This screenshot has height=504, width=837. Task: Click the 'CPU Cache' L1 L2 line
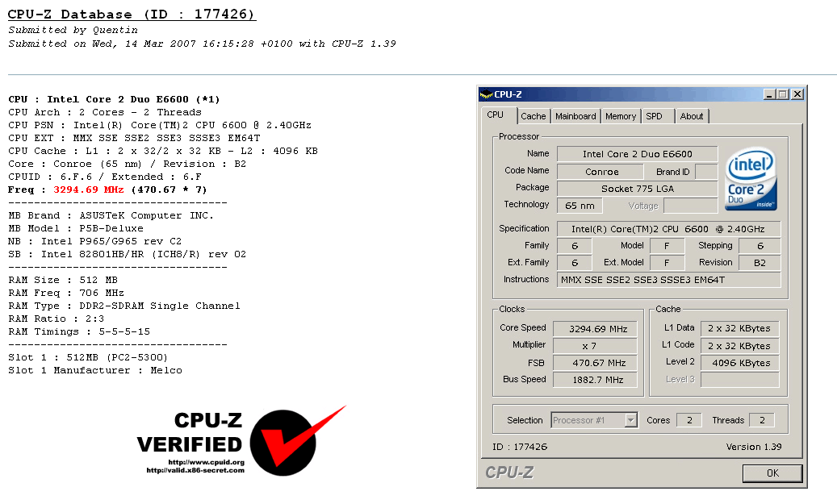tap(163, 151)
